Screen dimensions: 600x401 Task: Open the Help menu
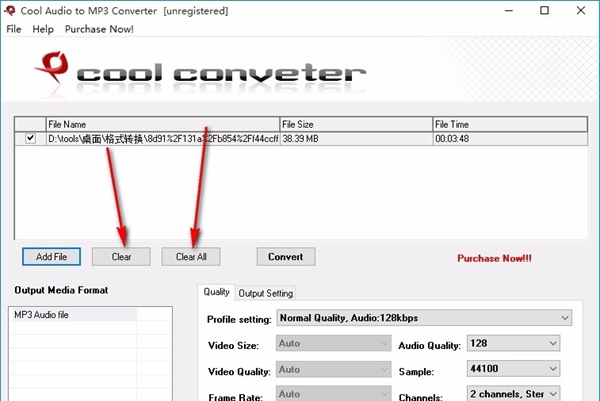[43, 29]
